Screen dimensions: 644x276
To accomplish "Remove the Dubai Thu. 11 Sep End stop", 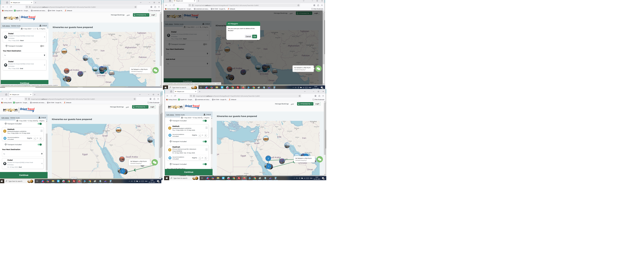I will click(45, 65).
